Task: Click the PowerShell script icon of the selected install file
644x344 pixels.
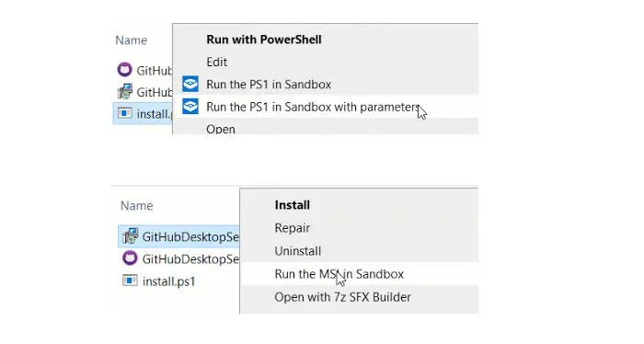Action: click(x=124, y=113)
